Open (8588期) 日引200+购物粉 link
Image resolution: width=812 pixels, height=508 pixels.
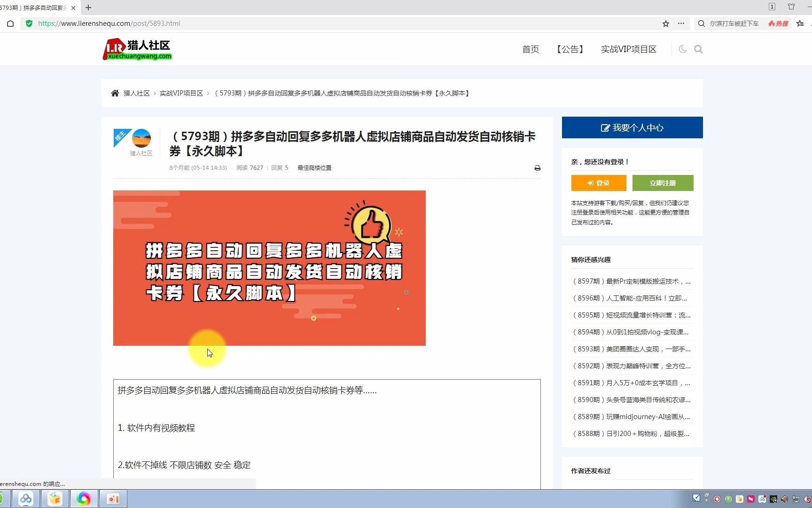631,434
